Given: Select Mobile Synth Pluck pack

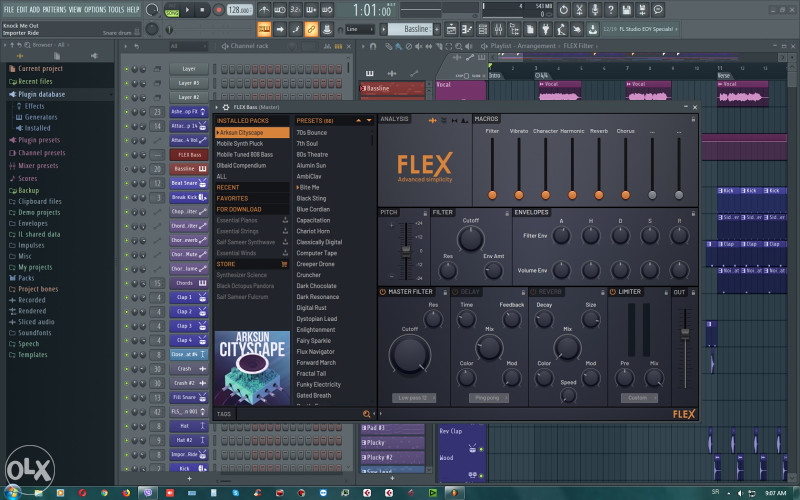Looking at the screenshot, I should [240, 143].
